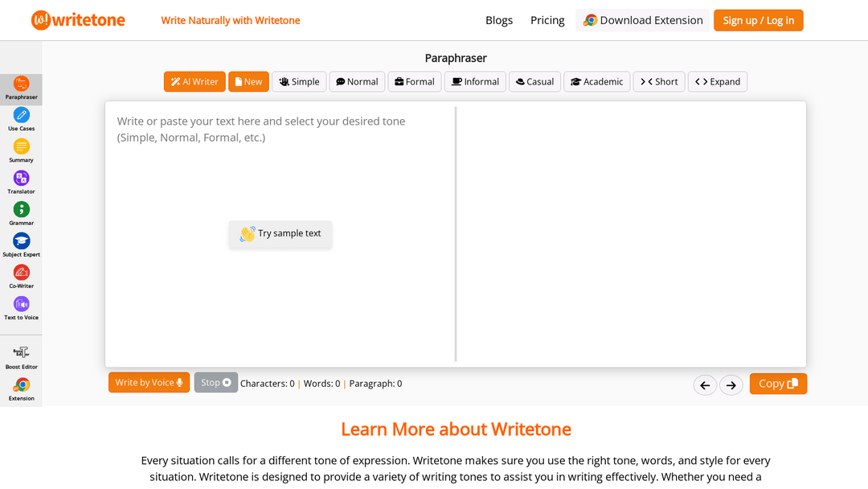Launch the Grammar checker icon
This screenshot has height=489, width=868.
click(x=21, y=210)
